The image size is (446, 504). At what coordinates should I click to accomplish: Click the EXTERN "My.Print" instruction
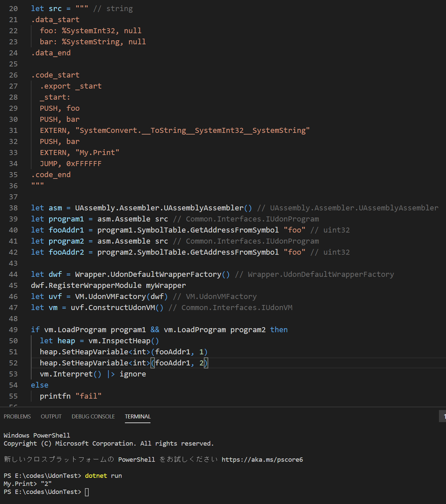79,152
